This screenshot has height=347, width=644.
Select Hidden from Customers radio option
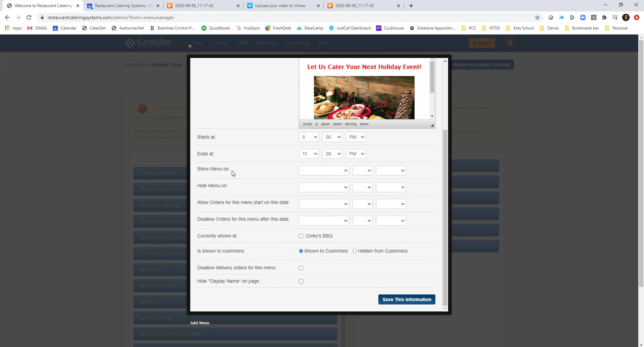point(355,251)
